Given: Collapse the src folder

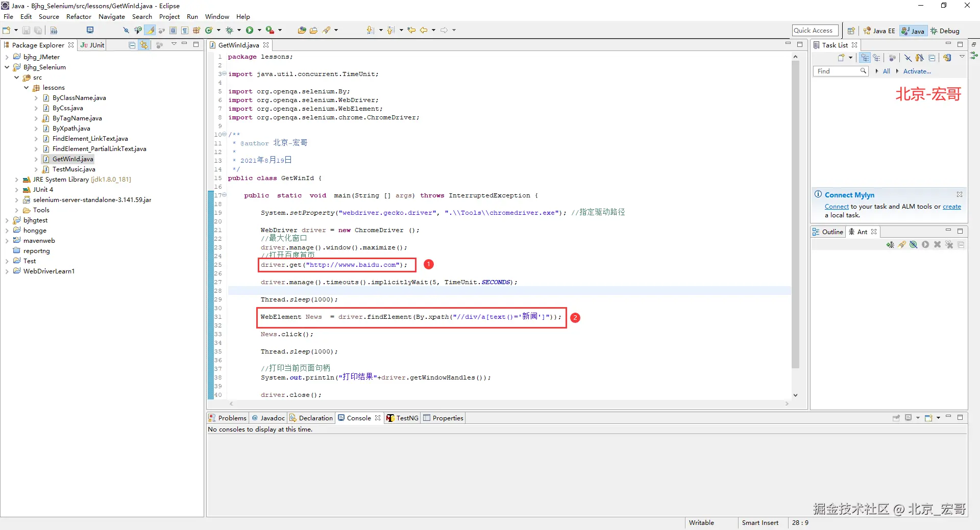Looking at the screenshot, I should (x=17, y=78).
